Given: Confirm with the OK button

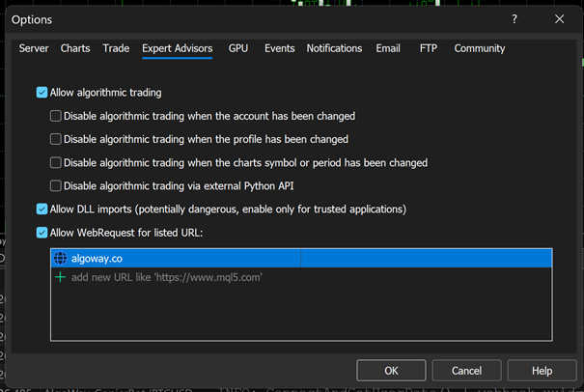Looking at the screenshot, I should (x=391, y=371).
